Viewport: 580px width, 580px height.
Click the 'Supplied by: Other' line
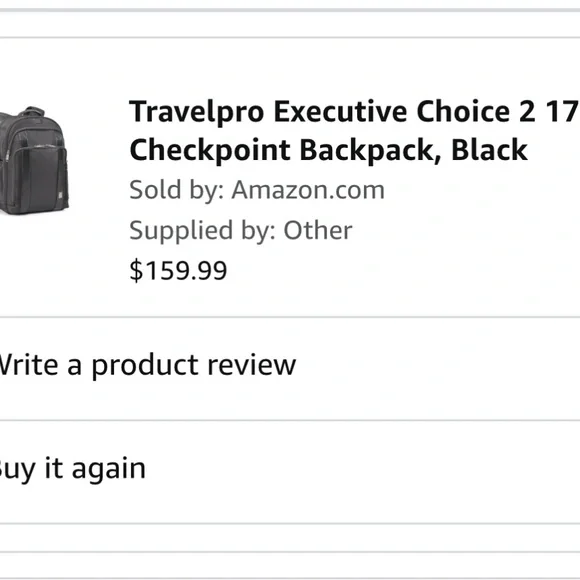coord(240,230)
